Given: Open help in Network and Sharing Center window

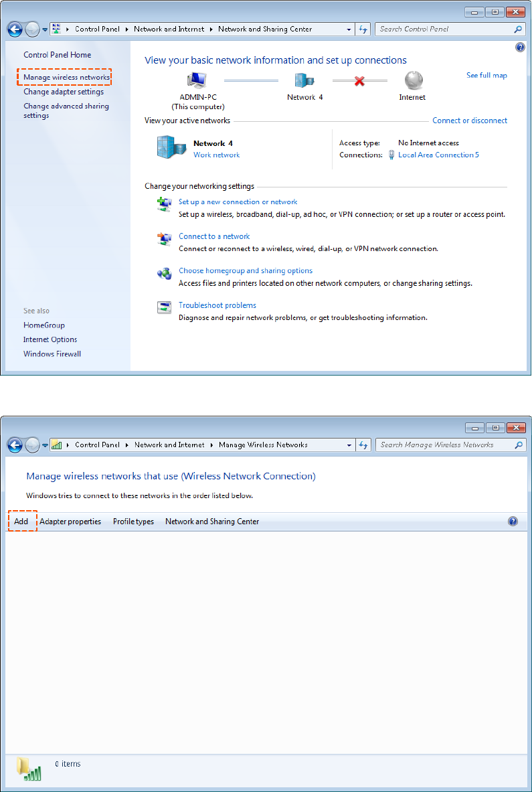Looking at the screenshot, I should [x=521, y=47].
